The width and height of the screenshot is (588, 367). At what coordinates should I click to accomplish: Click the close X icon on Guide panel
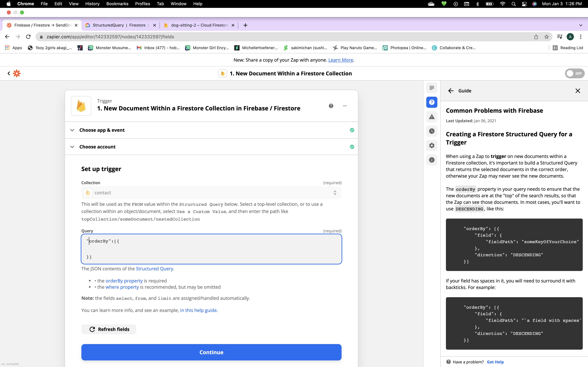click(578, 90)
